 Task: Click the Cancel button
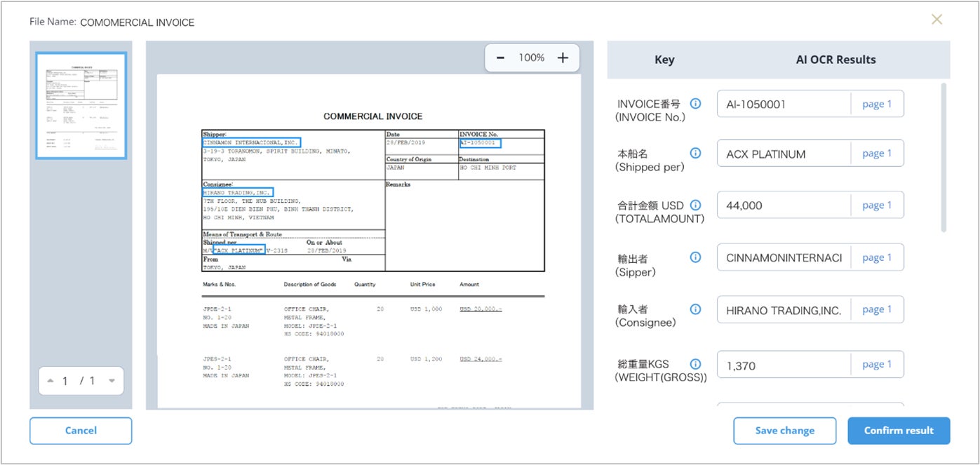pyautogui.click(x=81, y=431)
